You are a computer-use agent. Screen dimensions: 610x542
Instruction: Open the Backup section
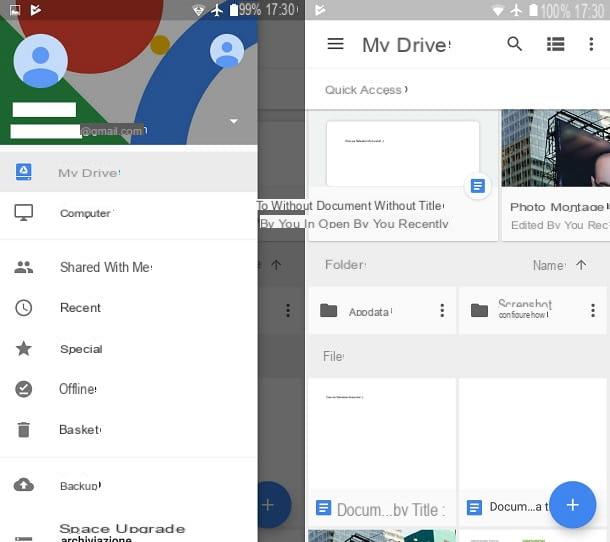(128, 486)
